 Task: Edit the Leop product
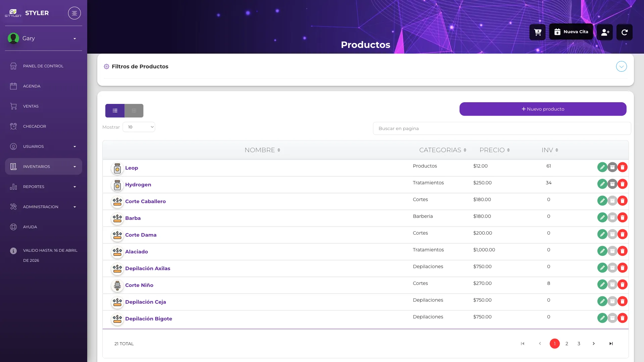click(x=602, y=167)
